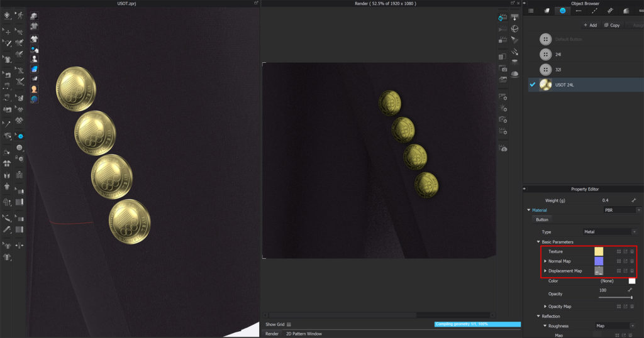Open the Buttonhole tab in Object Browser

(x=579, y=11)
